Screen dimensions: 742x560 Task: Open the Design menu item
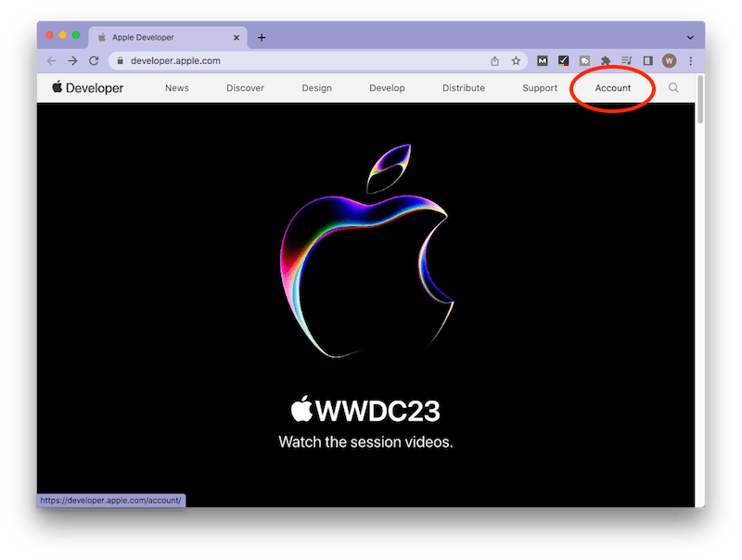click(316, 88)
